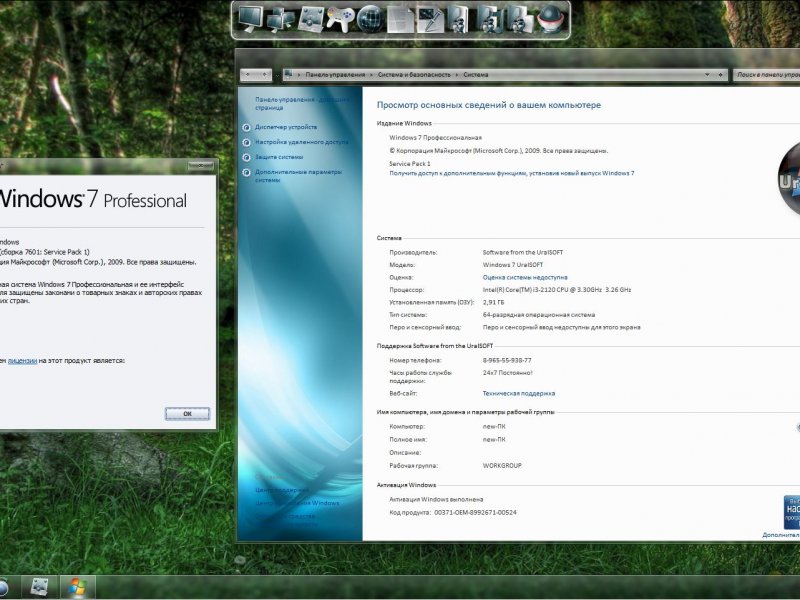The image size is (800, 600).
Task: Click the text Service Pack 1
Action: (410, 164)
